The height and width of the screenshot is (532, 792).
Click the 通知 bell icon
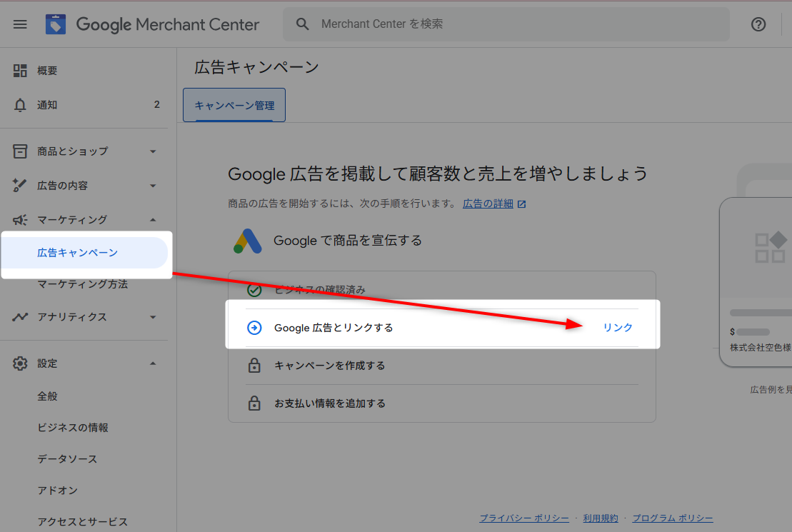tap(20, 105)
